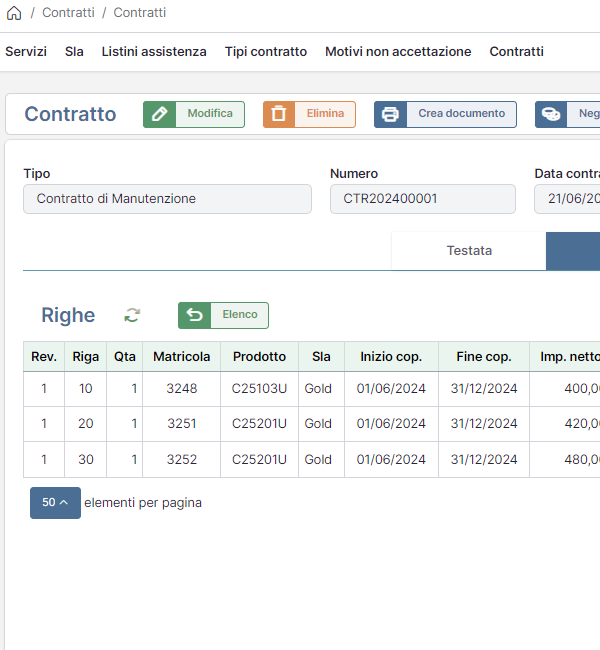Select Gold Sla cell in row 10

321,389
